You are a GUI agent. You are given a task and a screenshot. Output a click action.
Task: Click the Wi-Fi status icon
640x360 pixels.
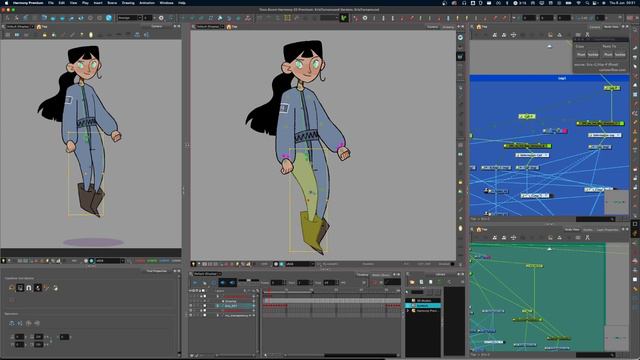(578, 2)
